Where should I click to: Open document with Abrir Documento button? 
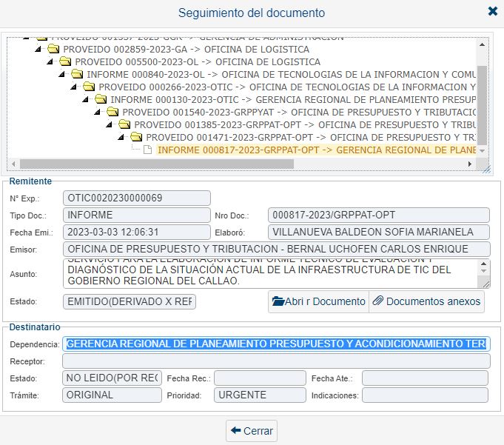point(318,301)
